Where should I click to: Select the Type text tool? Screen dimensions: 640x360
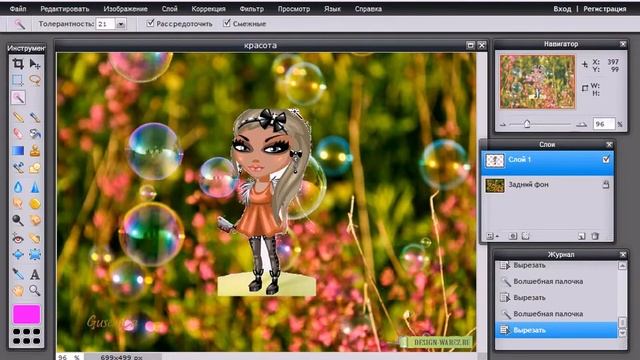click(x=35, y=274)
